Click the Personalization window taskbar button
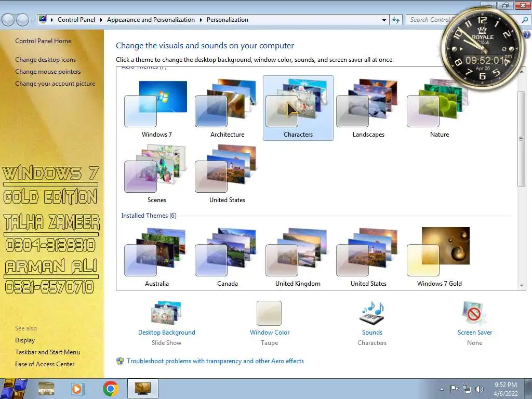Viewport: 532px width, 399px height. (142, 389)
